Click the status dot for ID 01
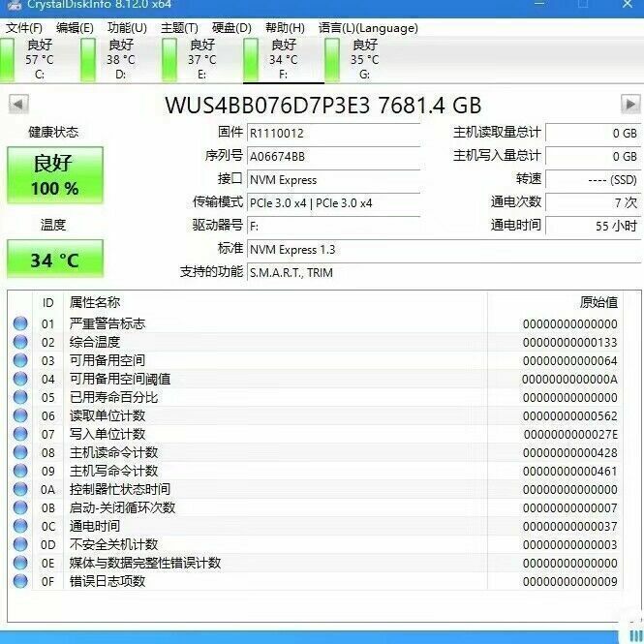The width and height of the screenshot is (644, 644). 20,323
